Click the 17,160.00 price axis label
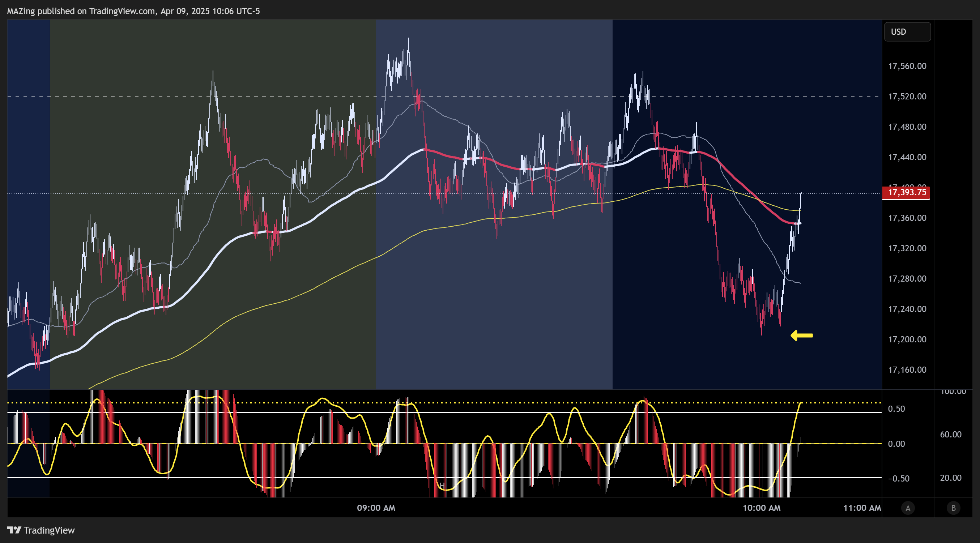Screen dimensions: 980x543 (907, 370)
